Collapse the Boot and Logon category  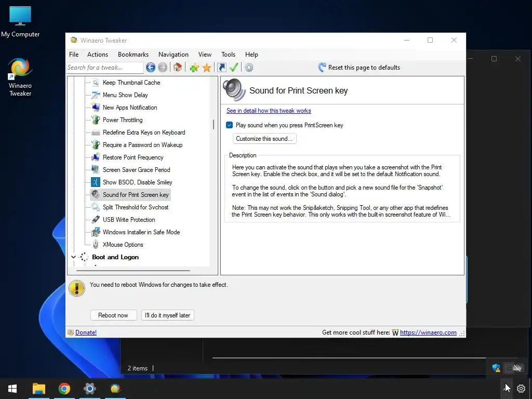(x=73, y=257)
